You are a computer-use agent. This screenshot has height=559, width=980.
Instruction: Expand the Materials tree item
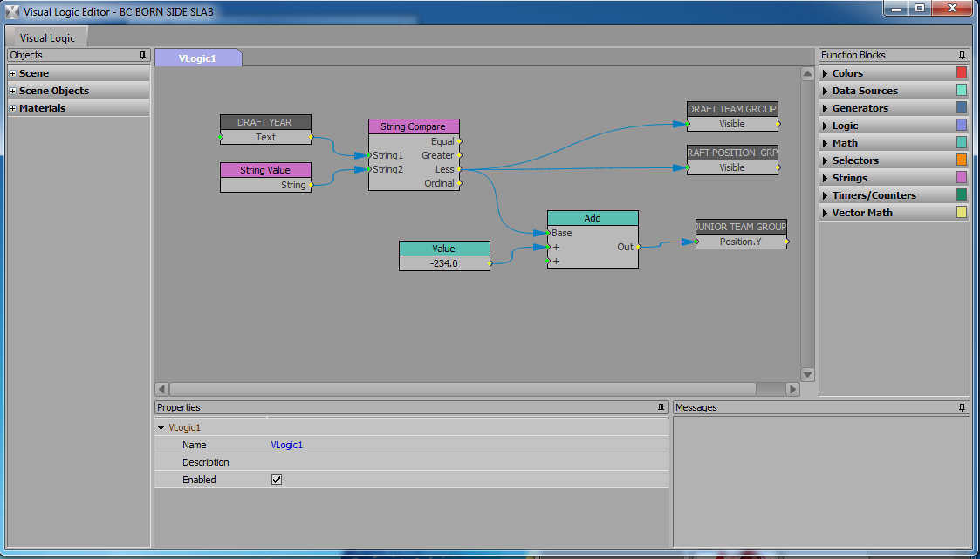12,108
